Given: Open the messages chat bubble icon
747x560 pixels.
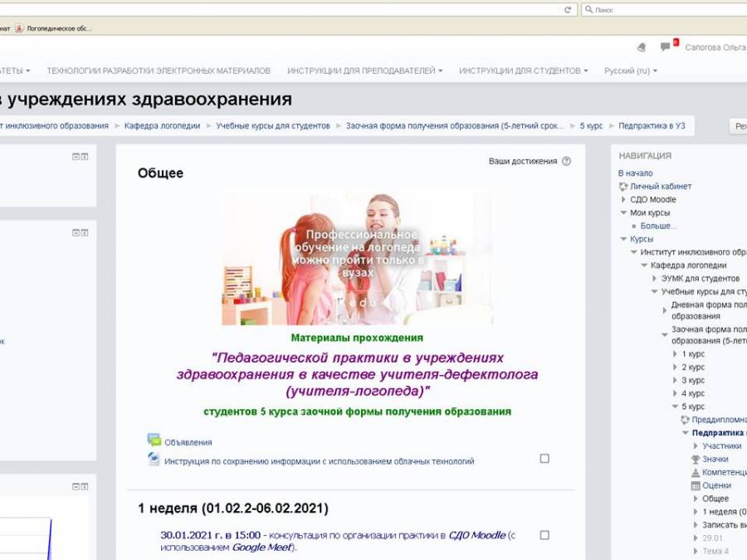Looking at the screenshot, I should pos(665,46).
